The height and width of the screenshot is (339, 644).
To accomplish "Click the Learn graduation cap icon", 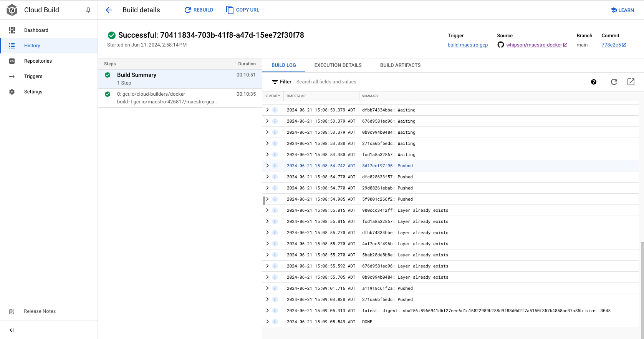I will [x=614, y=10].
